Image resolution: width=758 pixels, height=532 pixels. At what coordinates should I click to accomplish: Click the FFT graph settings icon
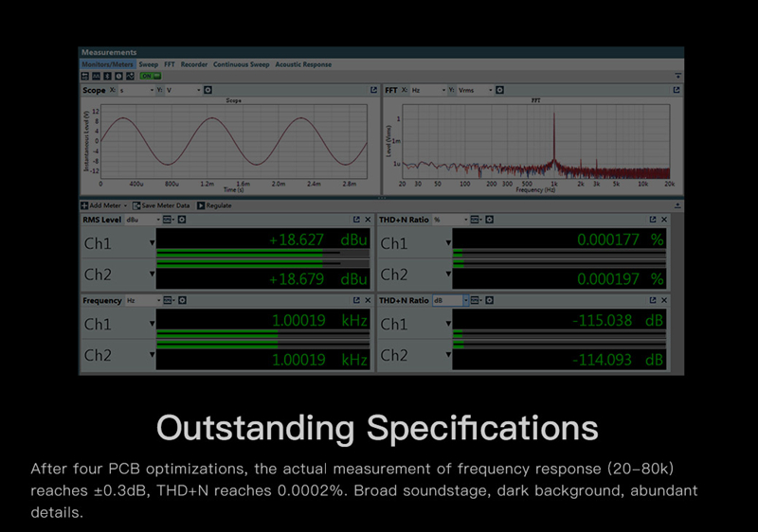(x=499, y=90)
